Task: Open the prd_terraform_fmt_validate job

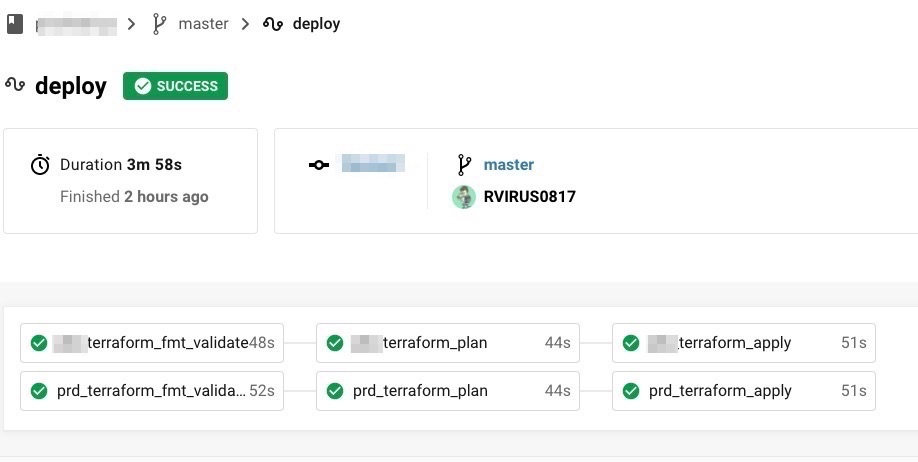Action: [152, 391]
